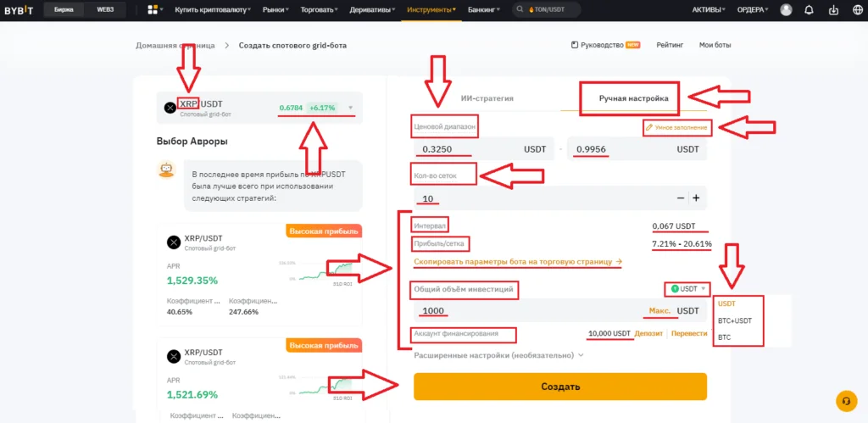Open the support headset chat button
This screenshot has width=868, height=423.
(x=845, y=400)
